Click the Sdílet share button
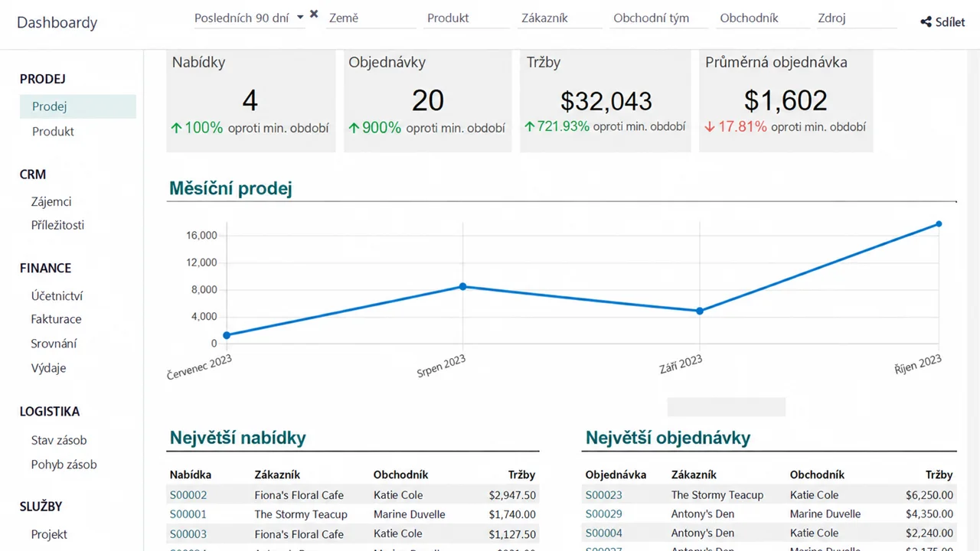The height and width of the screenshot is (551, 980). coord(942,22)
